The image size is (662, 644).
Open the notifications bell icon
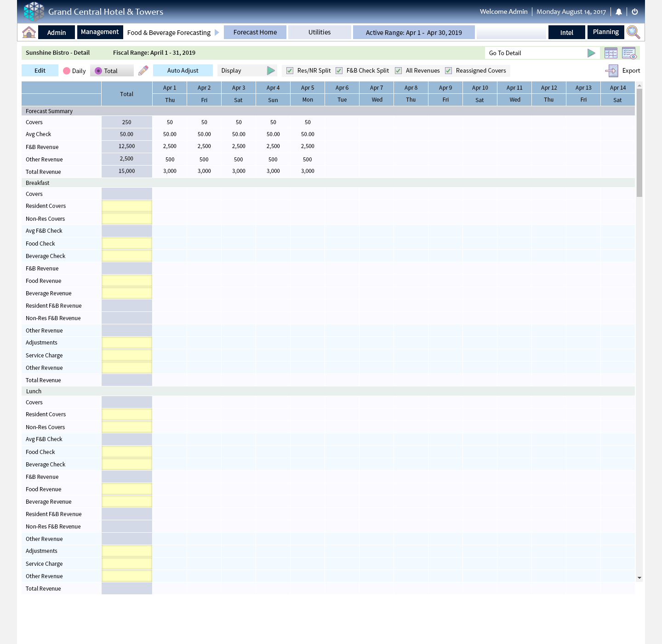tap(619, 12)
